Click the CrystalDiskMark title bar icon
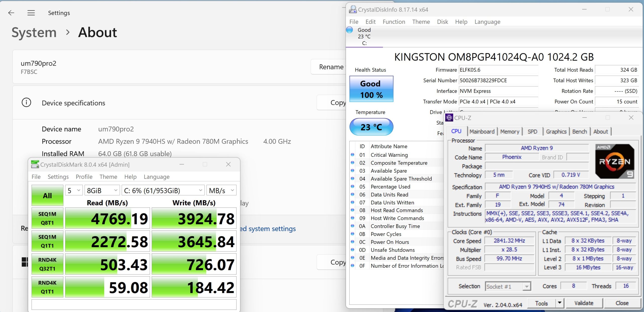 pos(35,165)
